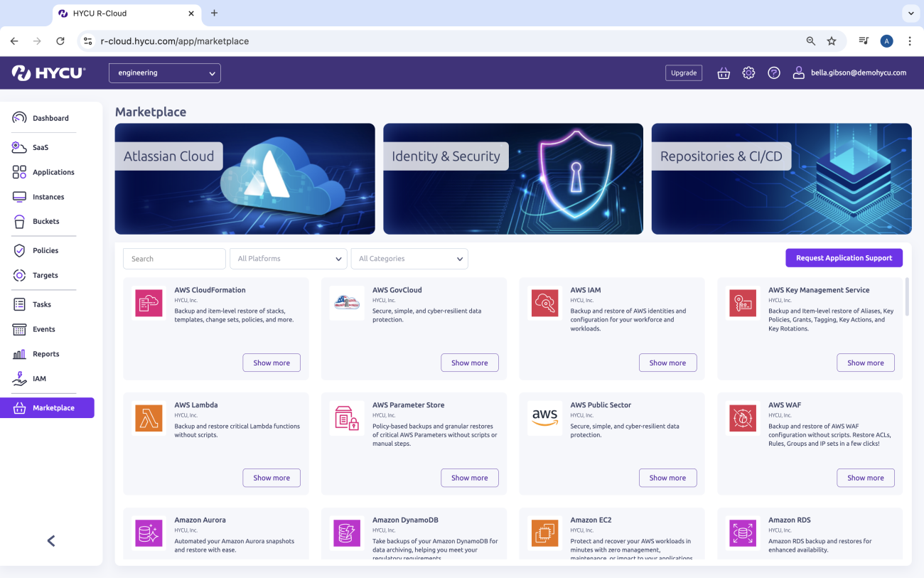
Task: Click the Search input field
Action: click(x=174, y=259)
